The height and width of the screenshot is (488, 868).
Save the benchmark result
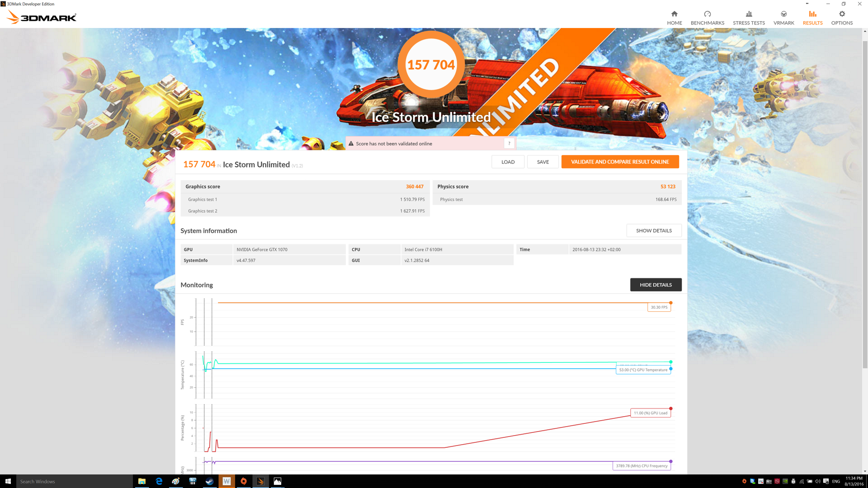542,162
